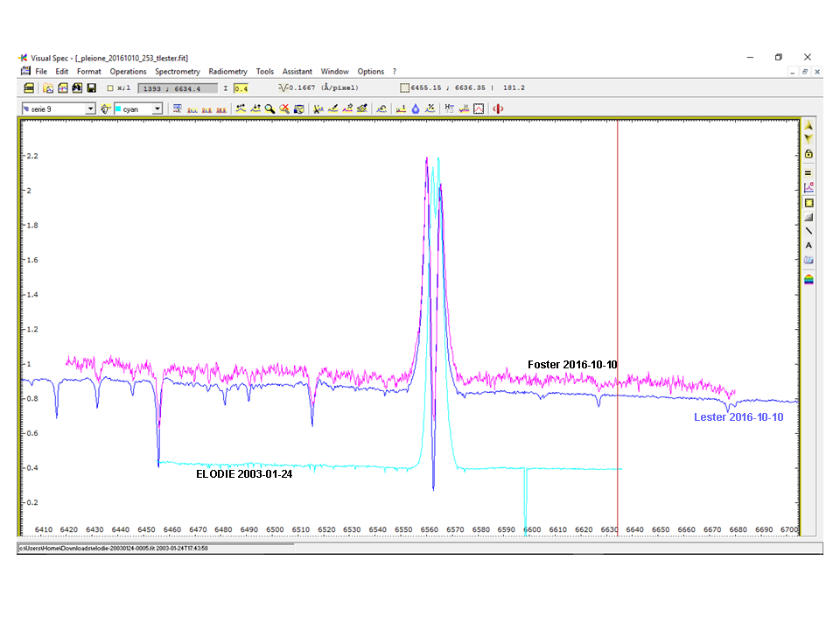Open the 'serie 9' series dropdown
The image size is (840, 630).
tap(90, 108)
